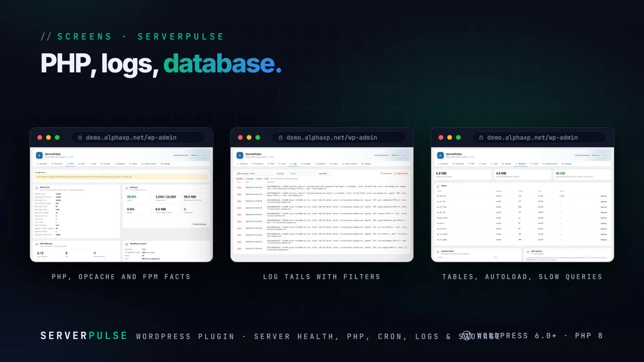
Task: Click the '2 / 5' active workers value
Action: (x=40, y=253)
